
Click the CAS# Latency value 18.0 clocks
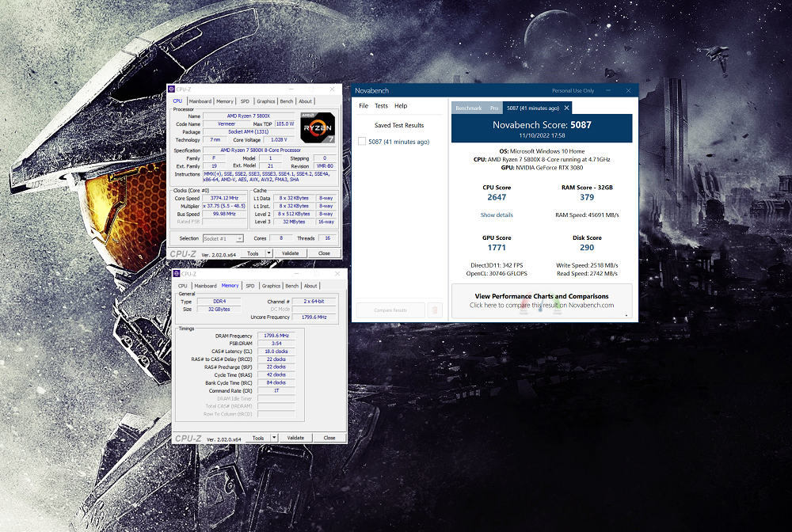pos(276,351)
